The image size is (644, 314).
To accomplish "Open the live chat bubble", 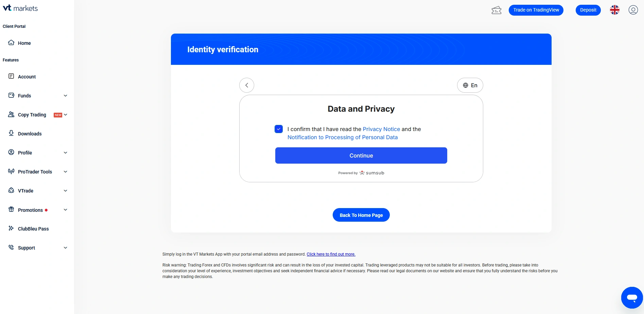I will [x=632, y=298].
